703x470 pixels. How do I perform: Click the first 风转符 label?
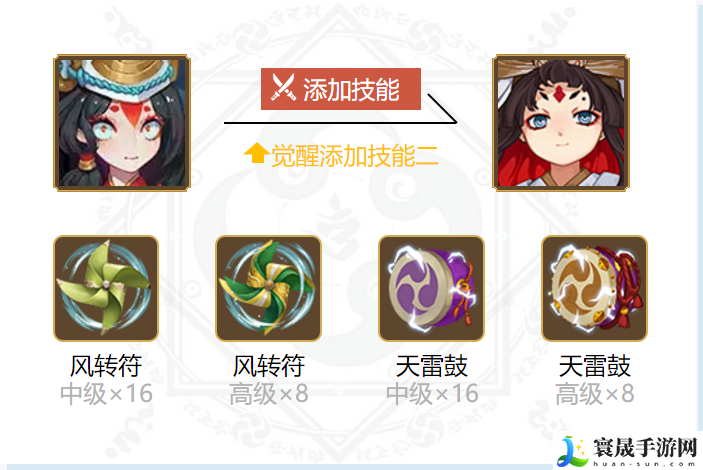[106, 366]
